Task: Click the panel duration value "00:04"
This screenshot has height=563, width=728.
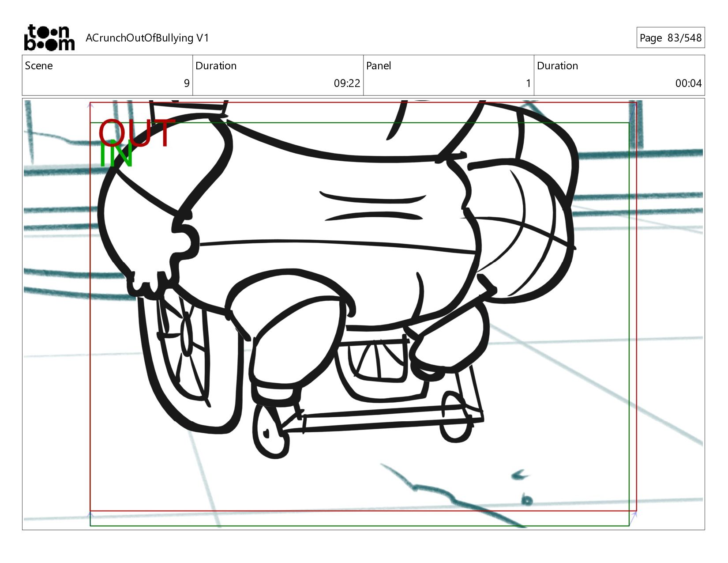Action: click(x=688, y=83)
